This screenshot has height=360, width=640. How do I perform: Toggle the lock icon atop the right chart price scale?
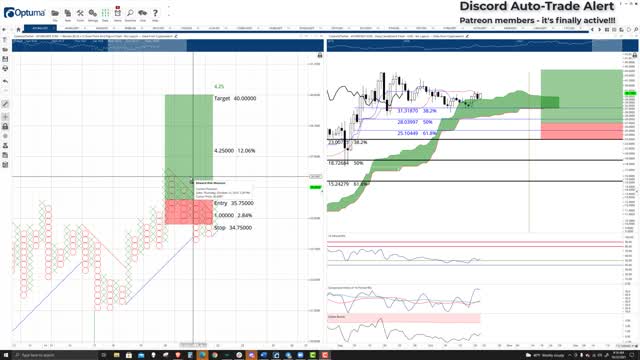coord(635,55)
